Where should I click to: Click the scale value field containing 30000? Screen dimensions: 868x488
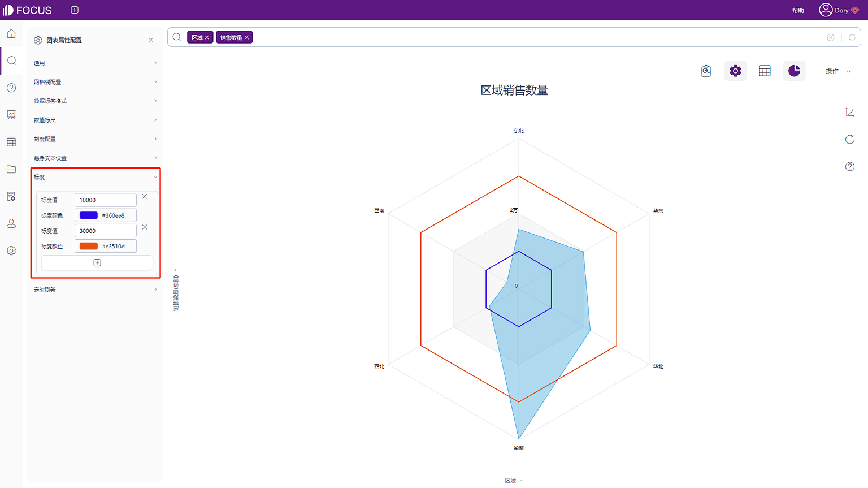click(105, 231)
